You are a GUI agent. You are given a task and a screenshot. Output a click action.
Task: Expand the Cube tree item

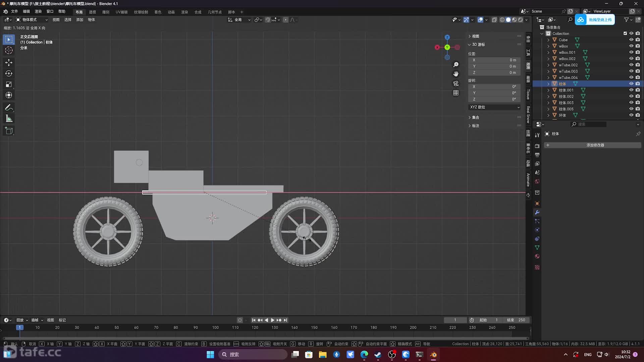(x=548, y=40)
